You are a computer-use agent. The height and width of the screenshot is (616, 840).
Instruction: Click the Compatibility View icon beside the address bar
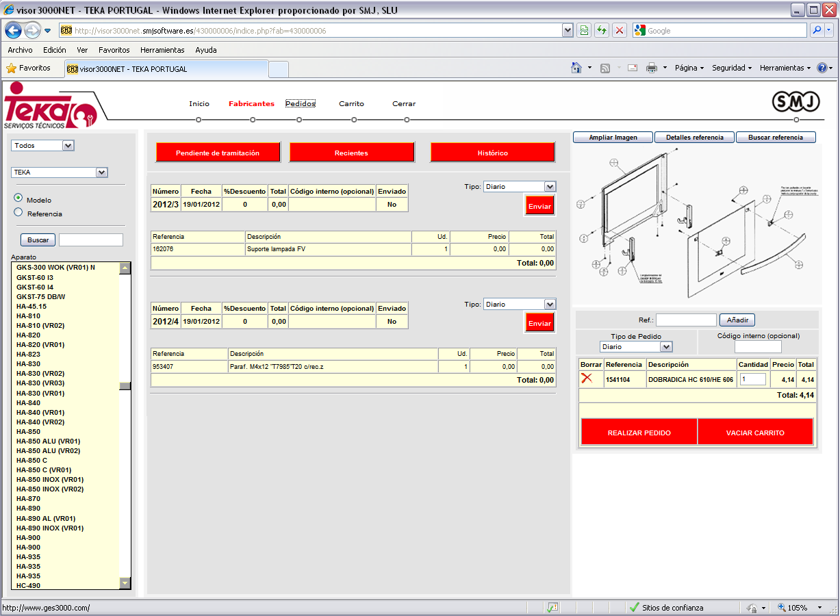584,31
